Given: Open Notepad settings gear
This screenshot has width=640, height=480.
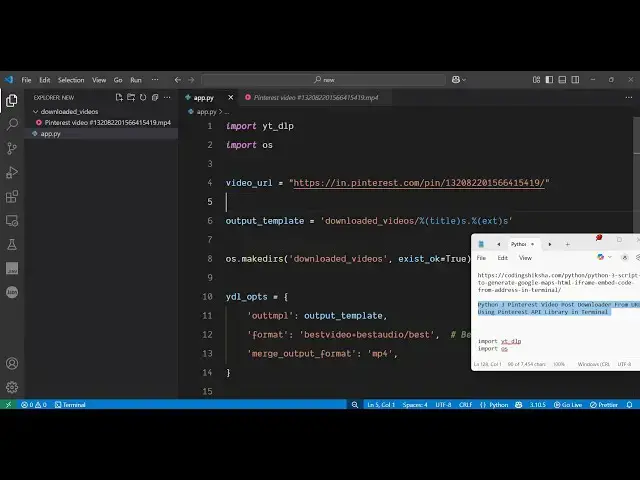Looking at the screenshot, I should [x=637, y=257].
